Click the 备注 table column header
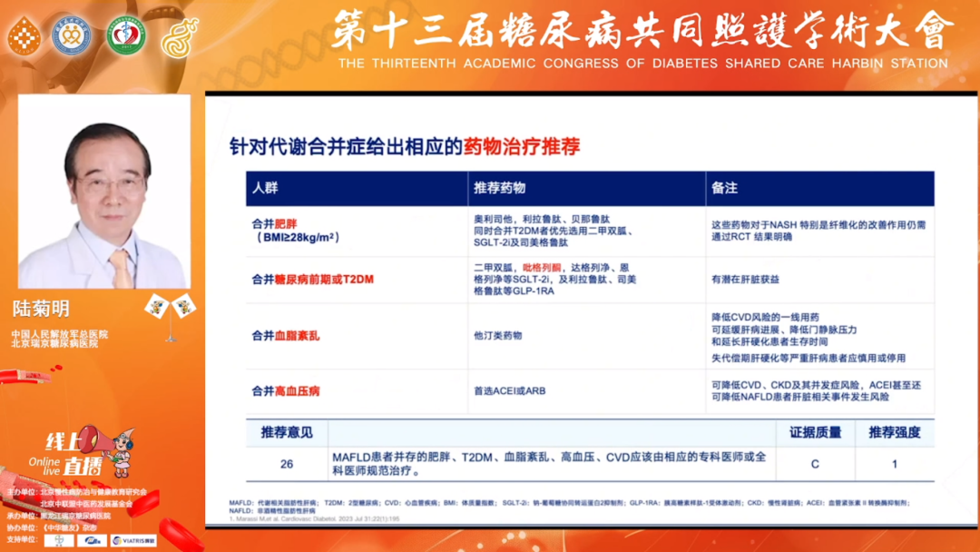Image resolution: width=980 pixels, height=552 pixels. pyautogui.click(x=724, y=188)
